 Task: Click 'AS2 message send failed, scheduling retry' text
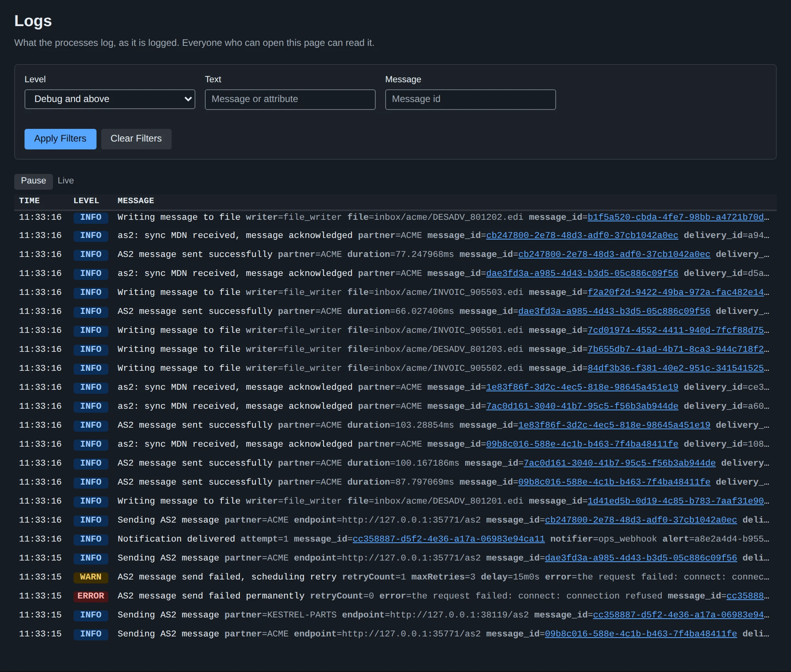click(227, 577)
